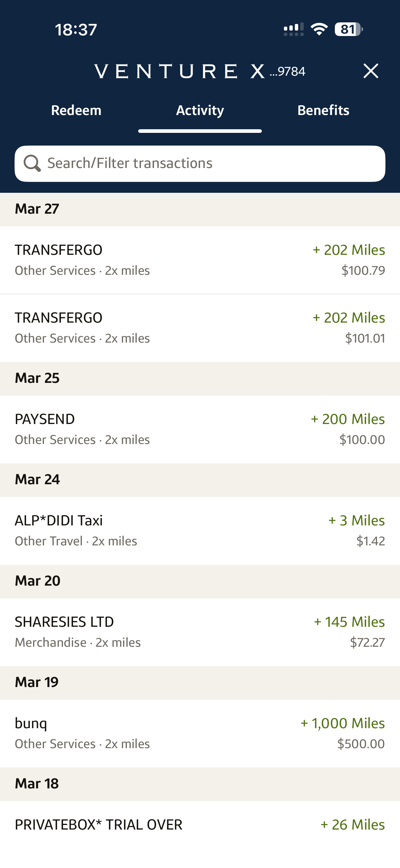Switch to the Redeem tab
The image size is (400, 868).
[76, 110]
